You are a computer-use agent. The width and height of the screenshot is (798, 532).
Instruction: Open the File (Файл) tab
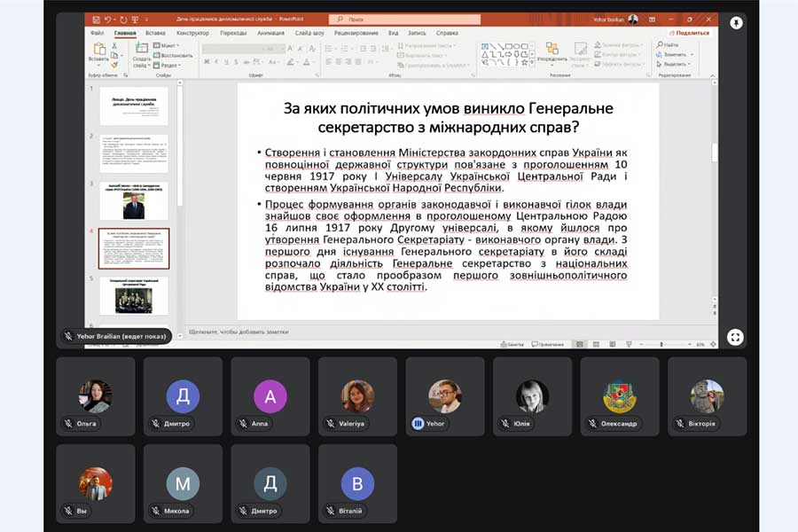click(x=98, y=33)
